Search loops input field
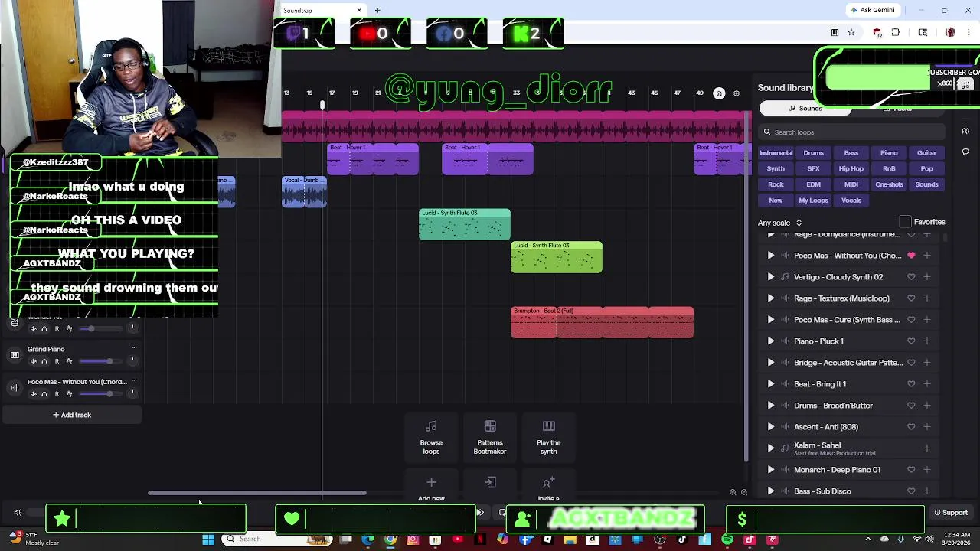The image size is (980, 551). (853, 132)
